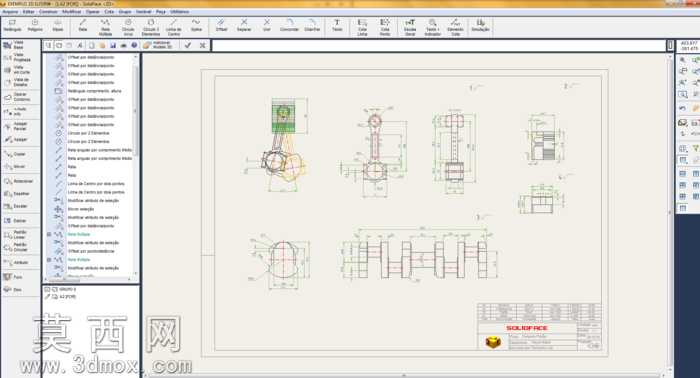The height and width of the screenshot is (378, 700).
Task: Open the Utilitários menu
Action: click(179, 12)
